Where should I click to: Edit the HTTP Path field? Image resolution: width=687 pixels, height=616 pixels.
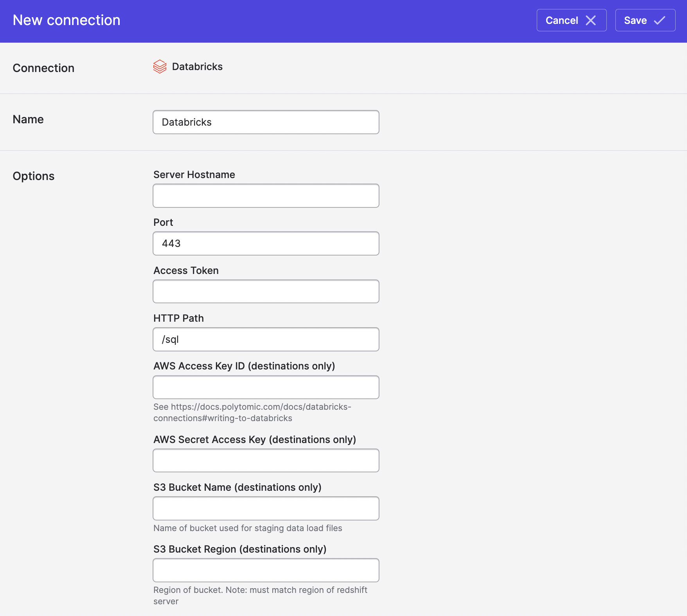click(x=266, y=339)
